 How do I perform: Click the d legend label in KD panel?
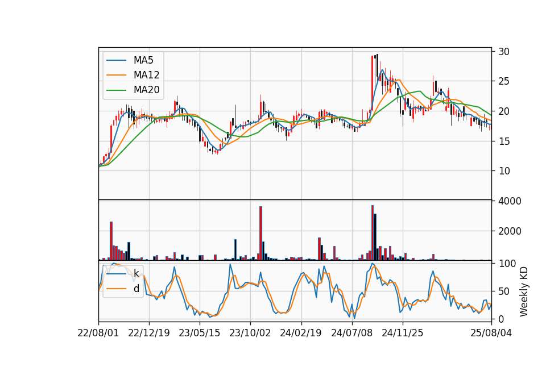click(x=136, y=289)
